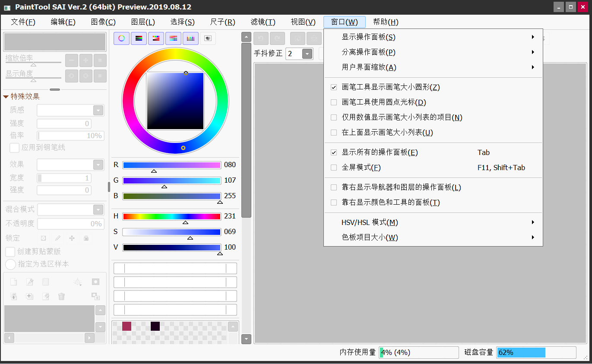Viewport: 592px width, 364px height.
Task: Click the new layer folder icon
Action: (x=46, y=282)
